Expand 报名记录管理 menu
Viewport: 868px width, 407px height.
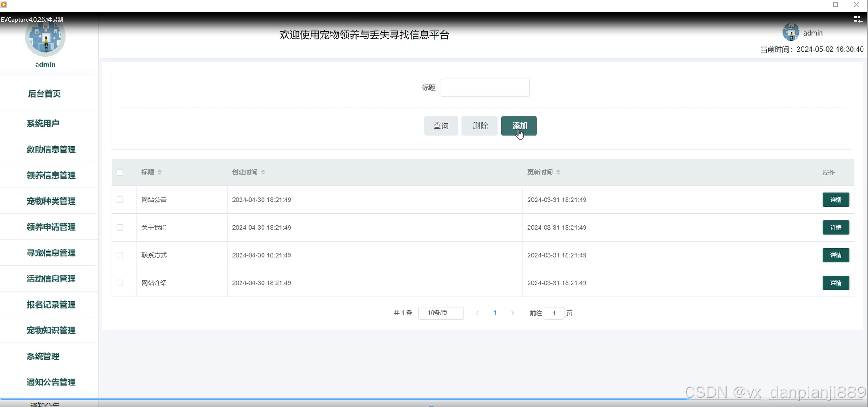click(49, 304)
